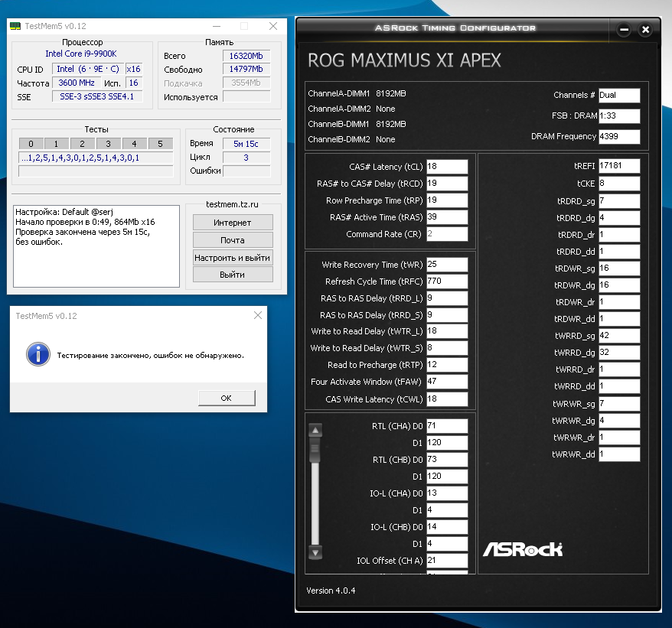Click the RTL list scrollbar thumb
The height and width of the screenshot is (628, 672).
coord(315,450)
